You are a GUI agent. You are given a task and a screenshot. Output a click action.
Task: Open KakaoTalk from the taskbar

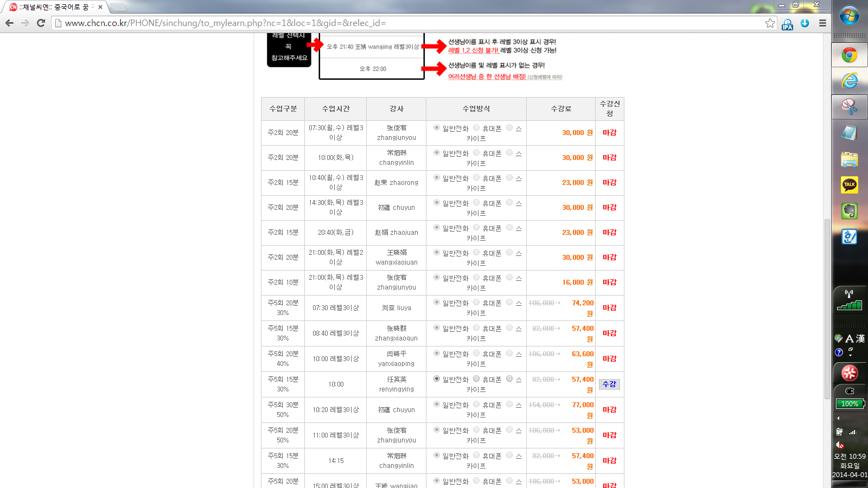[849, 185]
